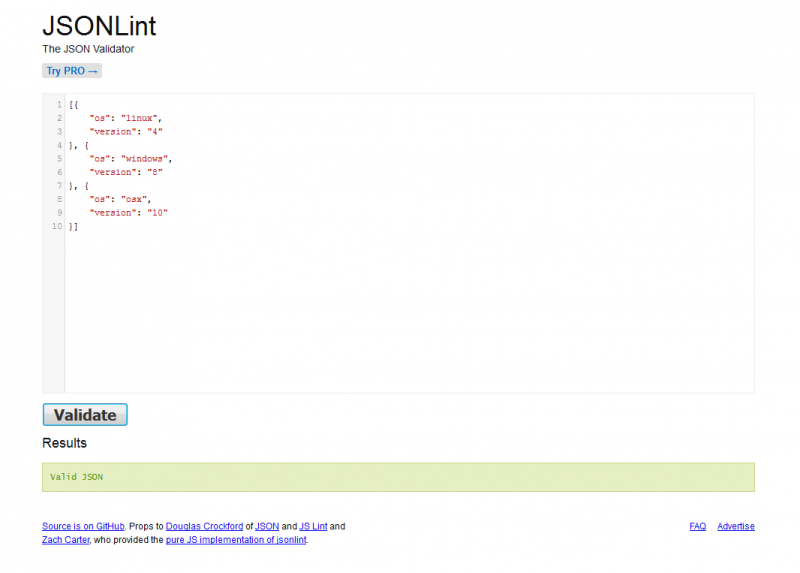Click the "version": "4" line in editor
The image size is (800, 573).
(x=125, y=131)
